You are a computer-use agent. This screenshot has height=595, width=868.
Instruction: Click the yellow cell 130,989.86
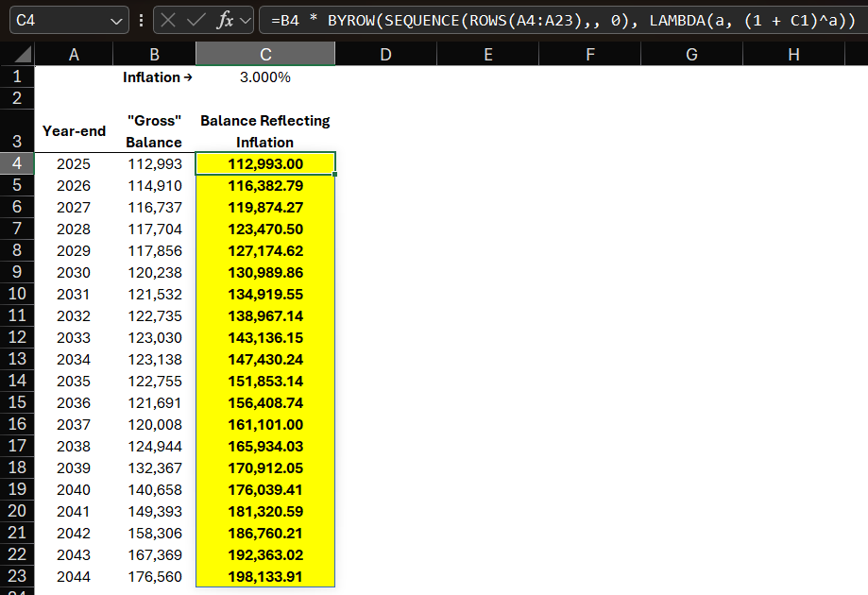pos(265,272)
